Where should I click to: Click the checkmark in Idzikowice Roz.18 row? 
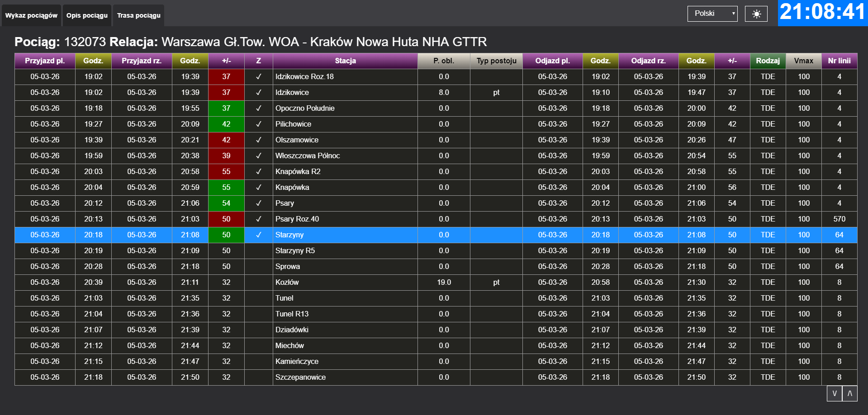(x=258, y=77)
